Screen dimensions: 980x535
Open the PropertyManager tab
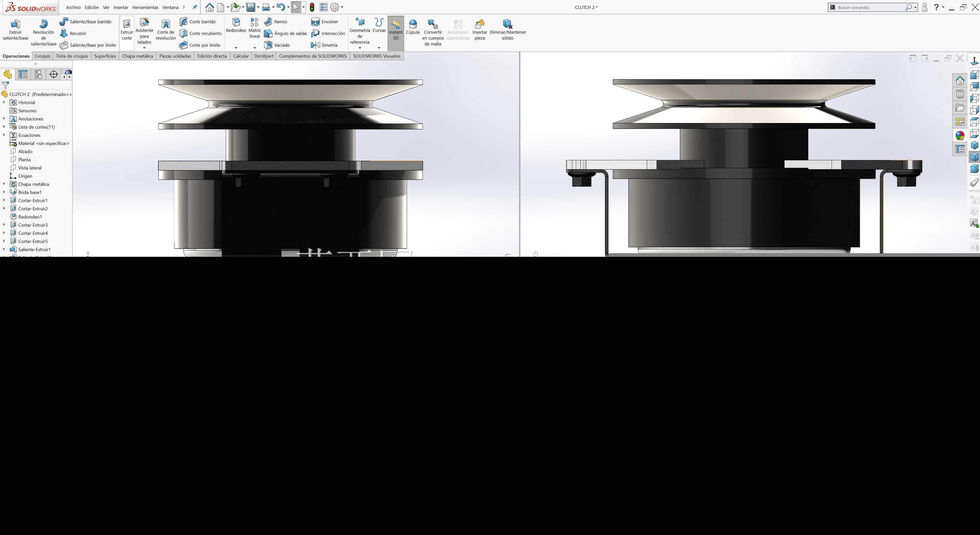coord(23,75)
